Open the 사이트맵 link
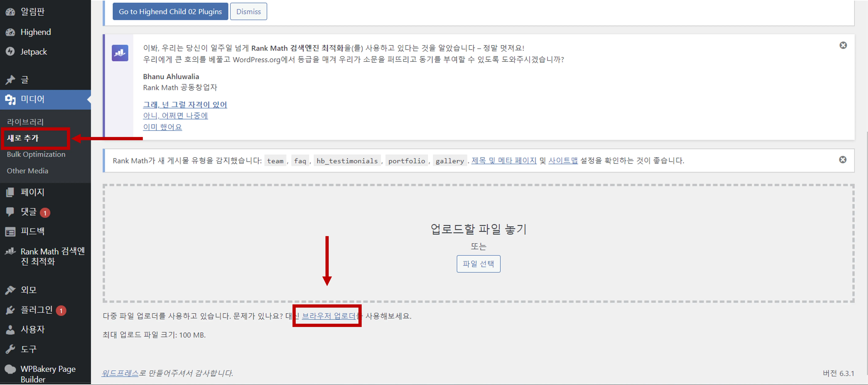 pyautogui.click(x=563, y=160)
